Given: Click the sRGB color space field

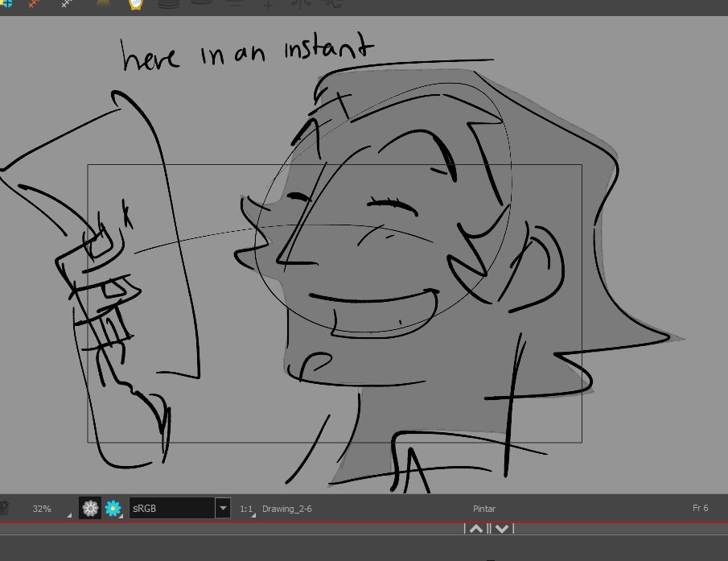Looking at the screenshot, I should (x=172, y=508).
